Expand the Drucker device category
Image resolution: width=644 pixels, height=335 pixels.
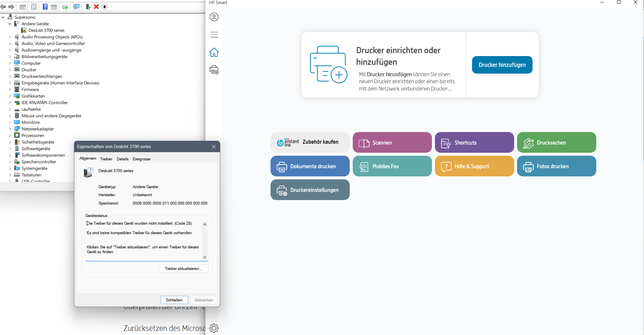(10, 70)
